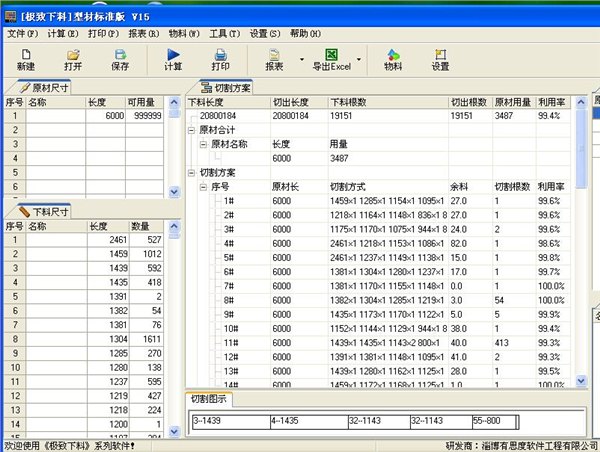Click the 4-1435 segment in cutting diagram
Image resolution: width=600 pixels, height=452 pixels.
coord(309,422)
